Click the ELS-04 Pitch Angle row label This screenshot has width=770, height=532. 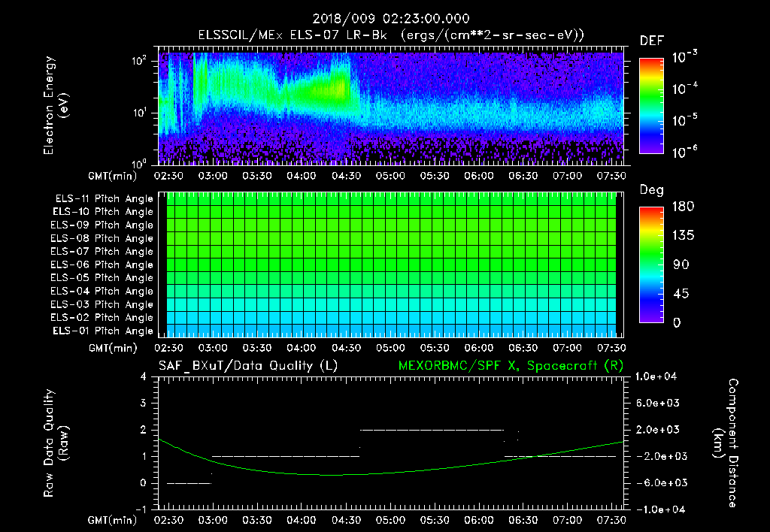pos(102,291)
